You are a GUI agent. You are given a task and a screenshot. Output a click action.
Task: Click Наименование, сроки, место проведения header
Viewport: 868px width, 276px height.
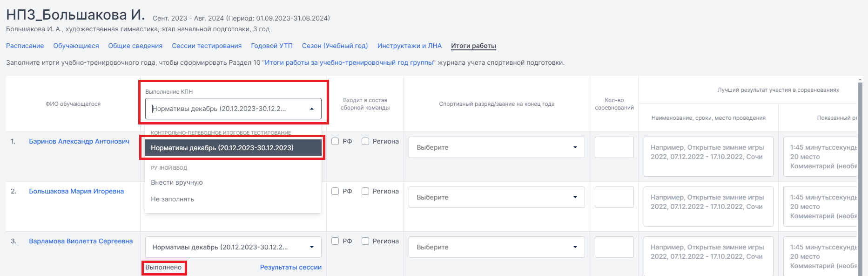pyautogui.click(x=708, y=118)
